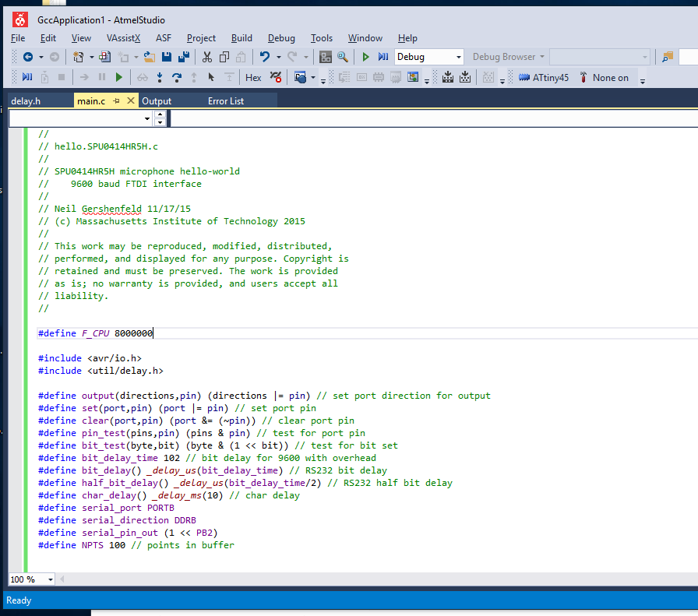The image size is (698, 616).
Task: Click the Step Over icon
Action: [x=176, y=77]
